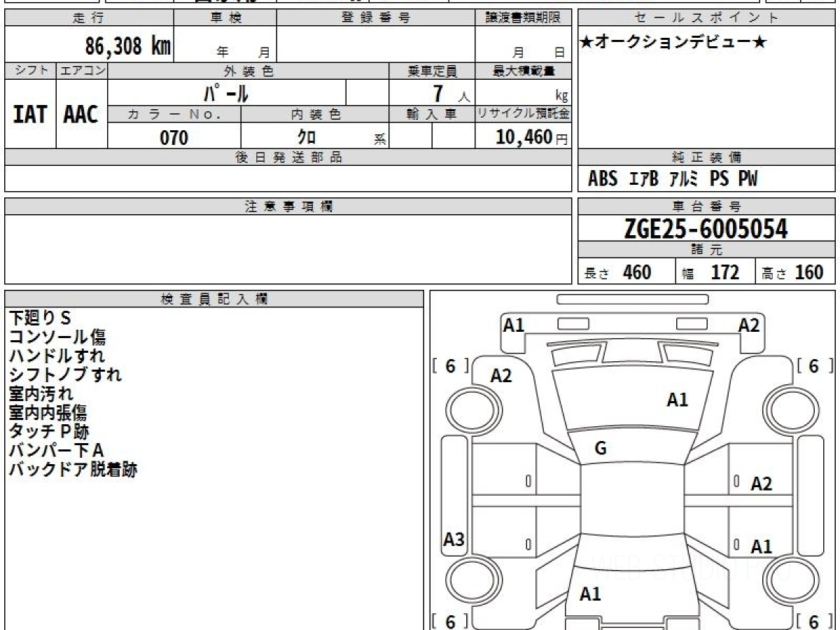Click the note バンパー下A

tap(56, 450)
